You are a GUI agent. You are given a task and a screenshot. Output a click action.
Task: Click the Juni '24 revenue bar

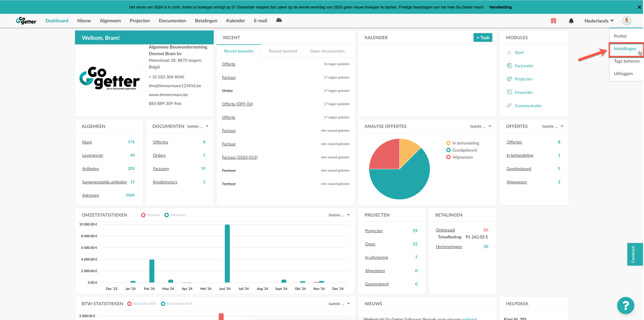click(227, 253)
